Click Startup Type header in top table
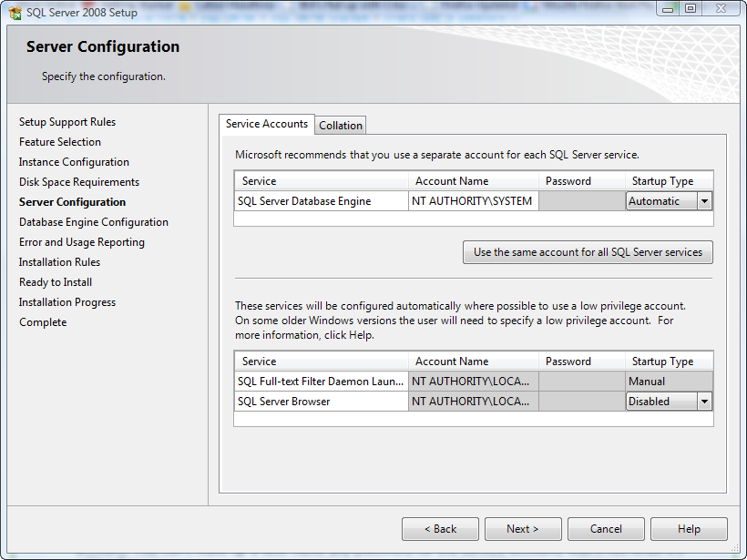 click(x=669, y=181)
